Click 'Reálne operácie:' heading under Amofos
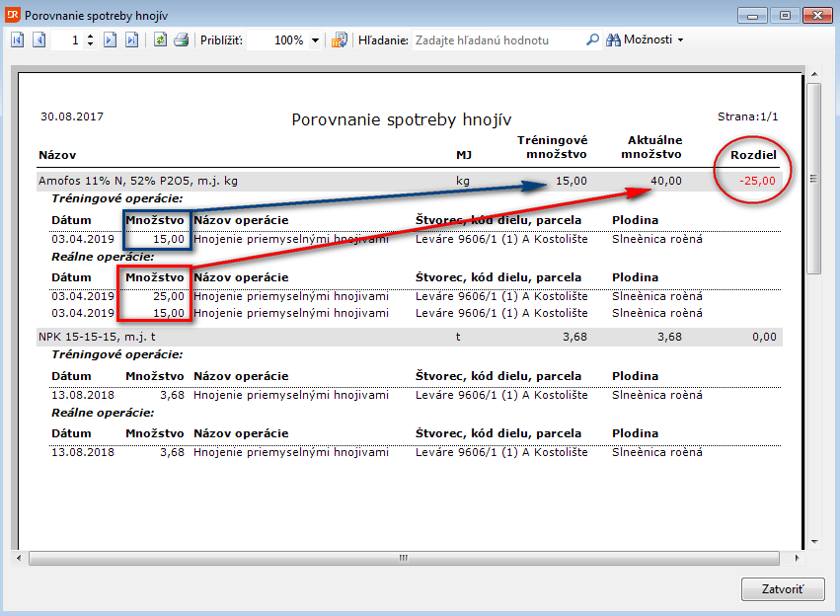The height and width of the screenshot is (616, 840). (x=103, y=257)
